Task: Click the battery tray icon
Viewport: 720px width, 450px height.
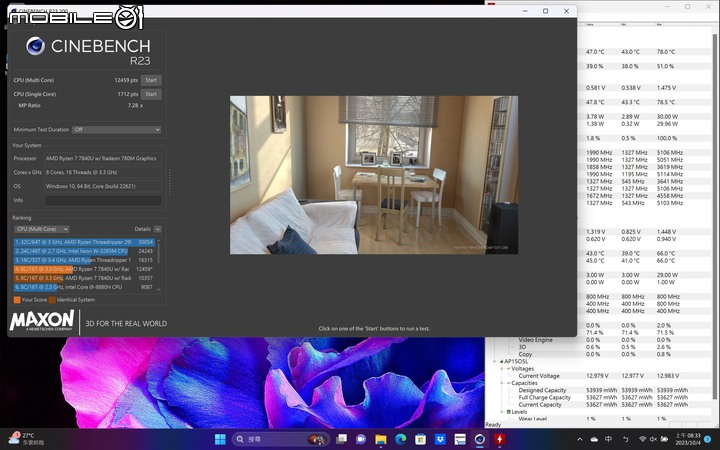Action: click(x=664, y=439)
